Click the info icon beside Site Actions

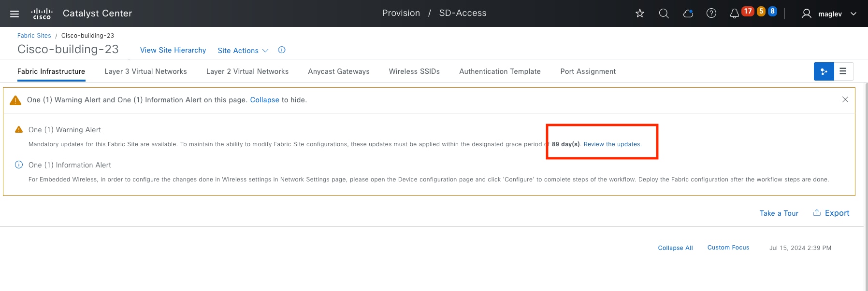tap(282, 50)
